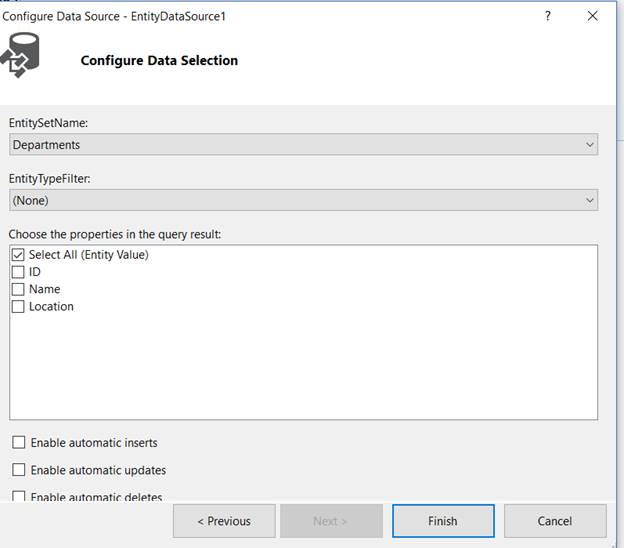The height and width of the screenshot is (548, 624).
Task: Enable automatic updates checkbox
Action: pos(19,470)
